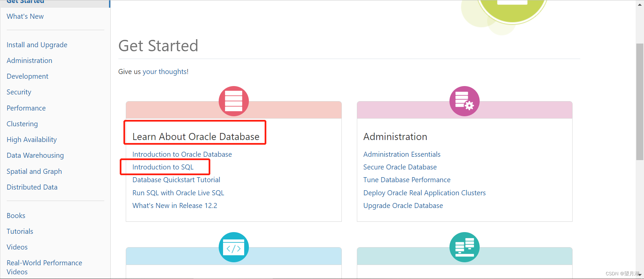Screen dimensions: 644x279
Task: Click the purple database gear icon above Administration
Action: pyautogui.click(x=465, y=101)
